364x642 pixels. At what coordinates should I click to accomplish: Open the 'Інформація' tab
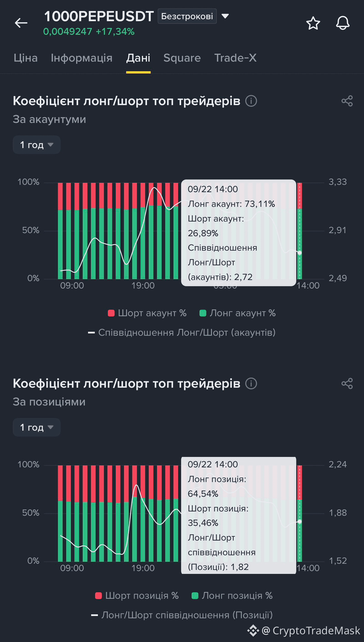(82, 58)
